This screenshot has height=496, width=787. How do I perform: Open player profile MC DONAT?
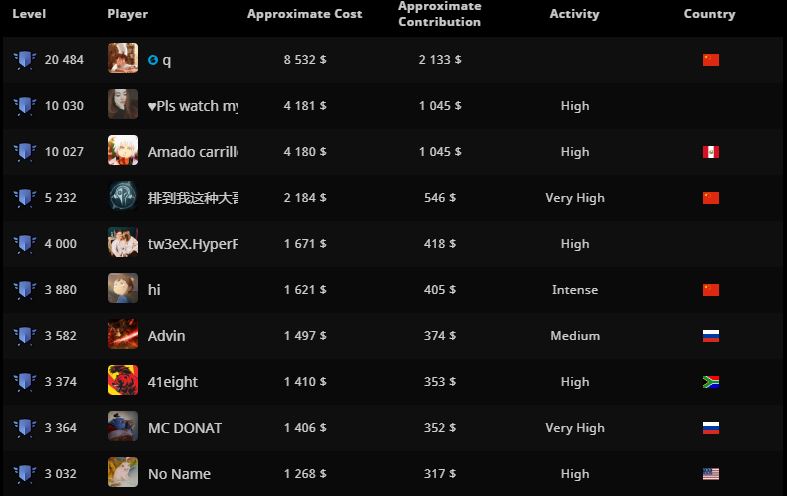click(x=185, y=428)
